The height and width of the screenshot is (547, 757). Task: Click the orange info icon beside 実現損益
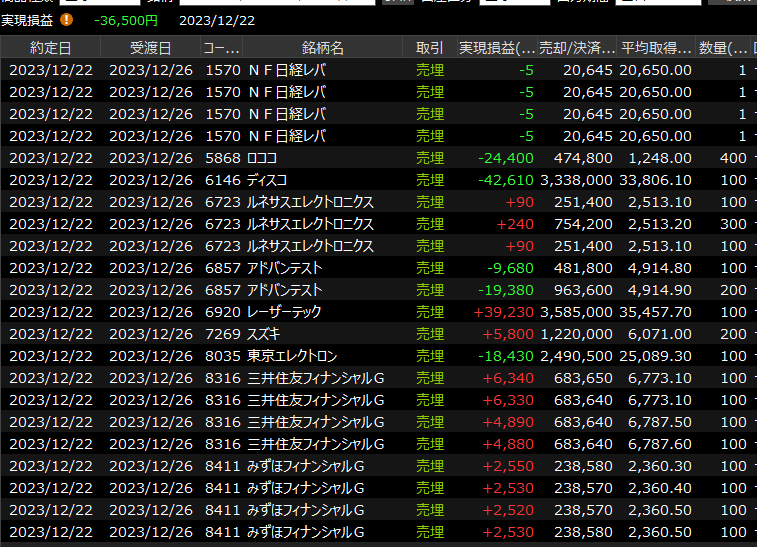pos(66,19)
